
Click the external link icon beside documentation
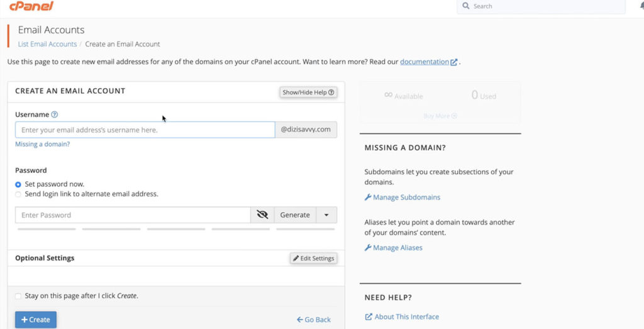[454, 62]
